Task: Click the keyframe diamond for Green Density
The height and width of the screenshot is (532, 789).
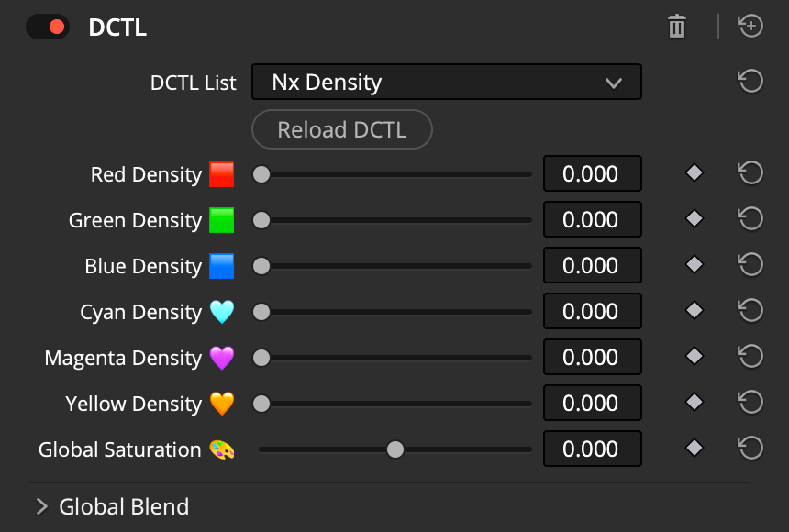Action: tap(693, 218)
